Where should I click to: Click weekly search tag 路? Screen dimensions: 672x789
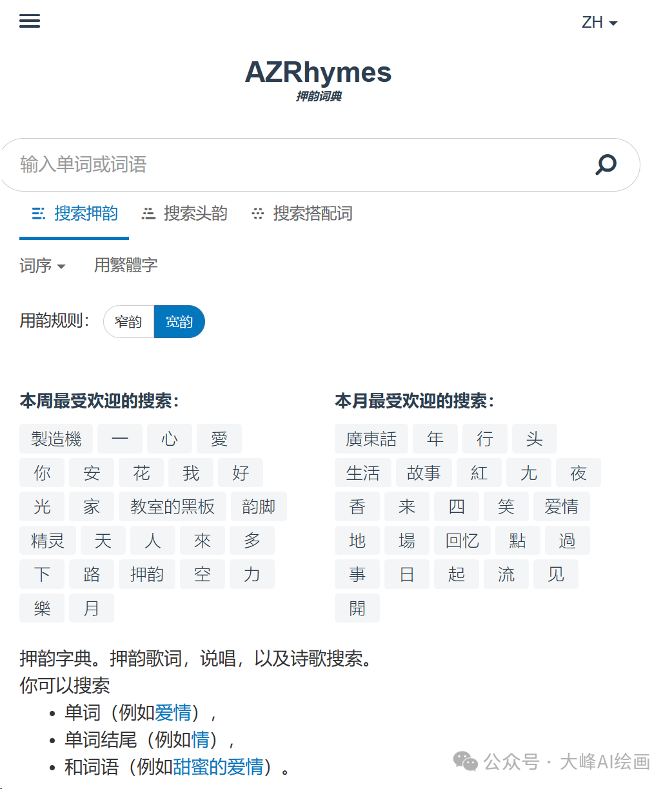coord(92,574)
